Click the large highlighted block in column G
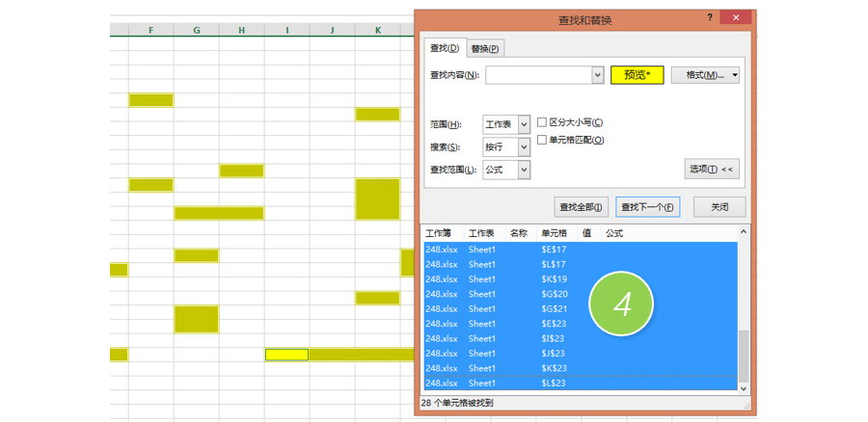 197,319
